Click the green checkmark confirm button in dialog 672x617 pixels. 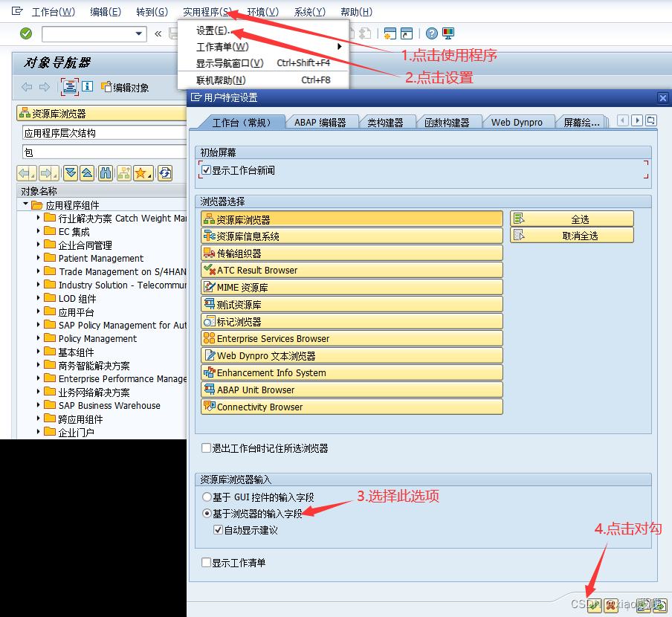coord(595,605)
